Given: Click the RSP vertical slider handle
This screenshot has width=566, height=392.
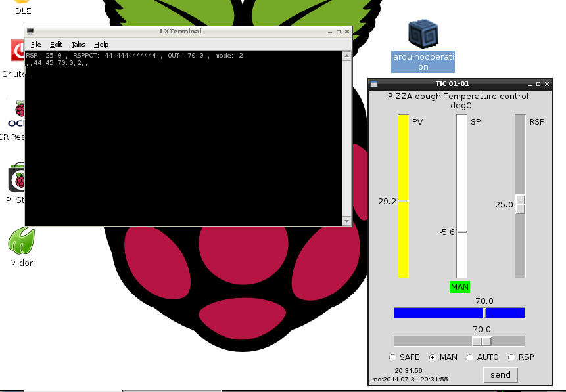Looking at the screenshot, I should pos(520,204).
